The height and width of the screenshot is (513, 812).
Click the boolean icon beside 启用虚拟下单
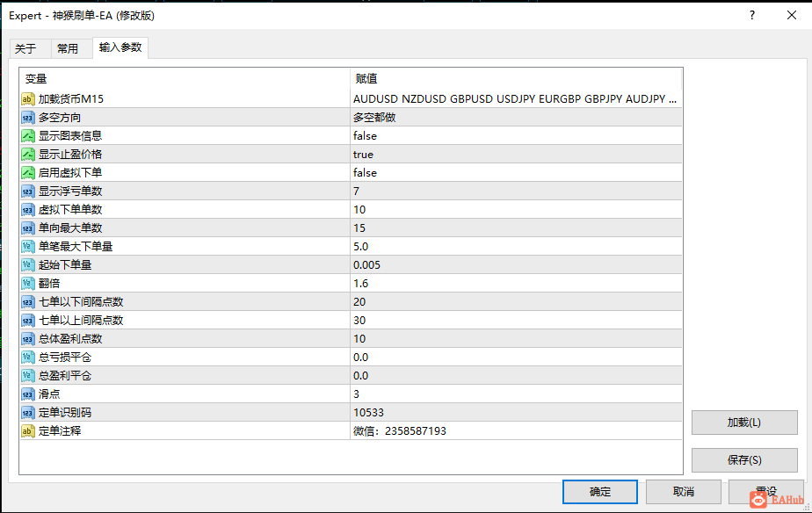28,173
